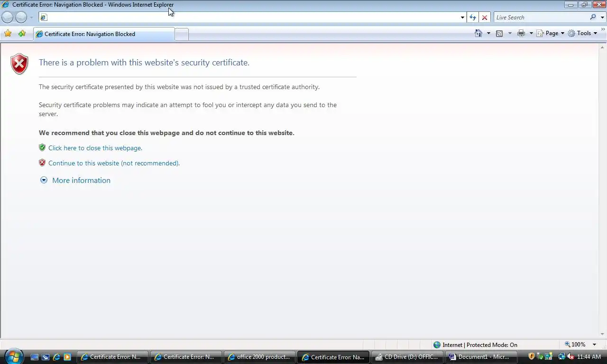Launch Windows Media Player quick launch icon
Screen dimensions: 607x364
67,357
